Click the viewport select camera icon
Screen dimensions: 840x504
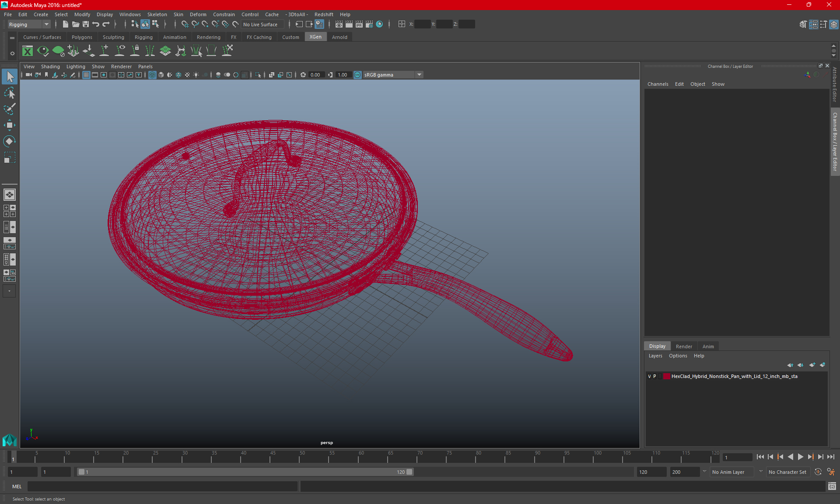click(x=29, y=75)
